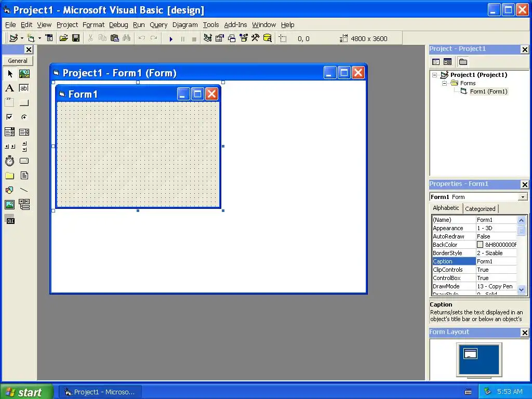Click the Open Project folder icon
This screenshot has width=532, height=399.
[x=63, y=38]
